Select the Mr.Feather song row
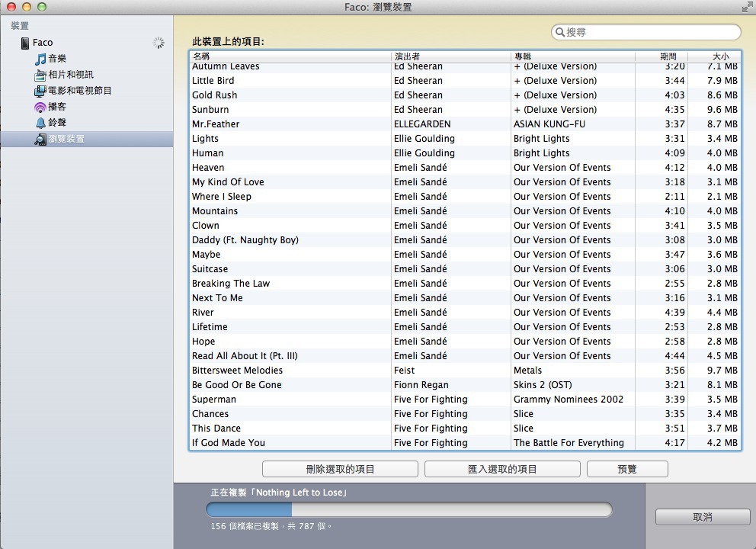Image resolution: width=756 pixels, height=549 pixels. pos(466,124)
